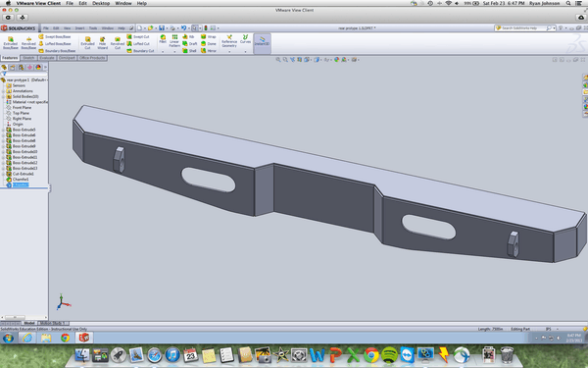Select the Extruded Cut tool

pos(87,43)
